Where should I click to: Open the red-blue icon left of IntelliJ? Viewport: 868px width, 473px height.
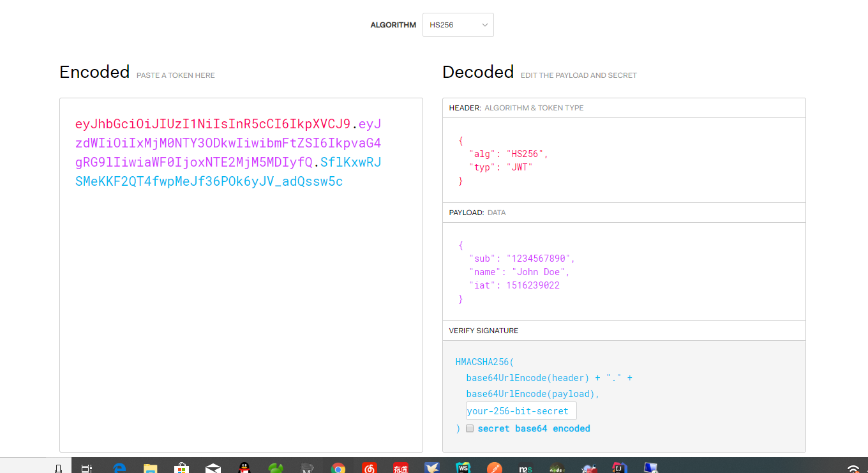[x=588, y=468]
